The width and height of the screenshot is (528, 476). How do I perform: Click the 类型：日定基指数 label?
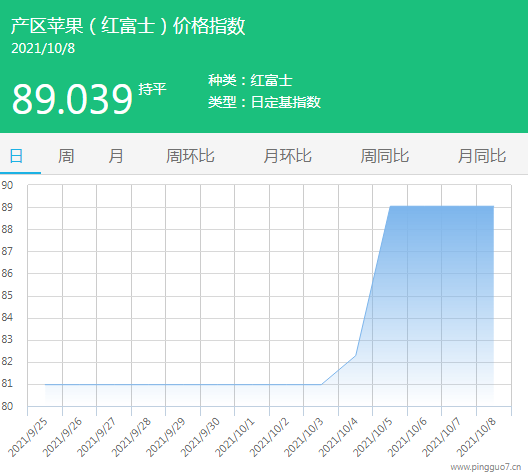264,102
